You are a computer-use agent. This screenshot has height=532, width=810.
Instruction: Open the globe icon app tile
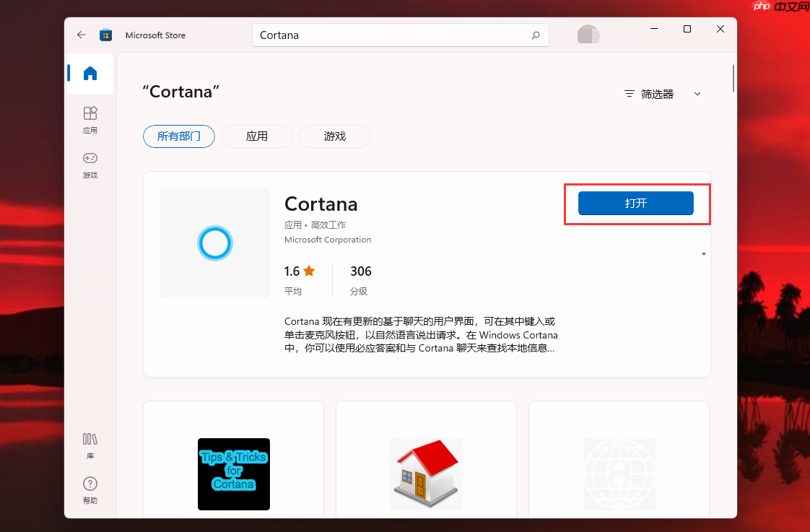click(619, 474)
